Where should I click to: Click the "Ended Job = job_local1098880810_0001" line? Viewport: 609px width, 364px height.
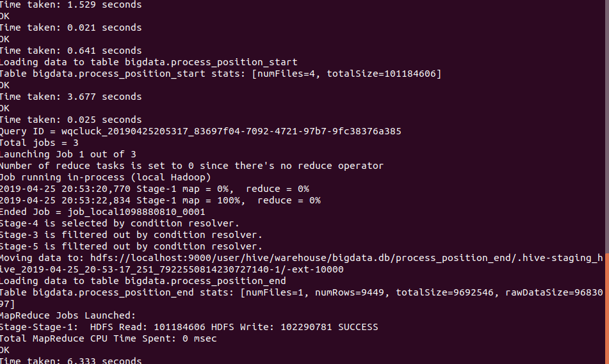[x=102, y=212]
